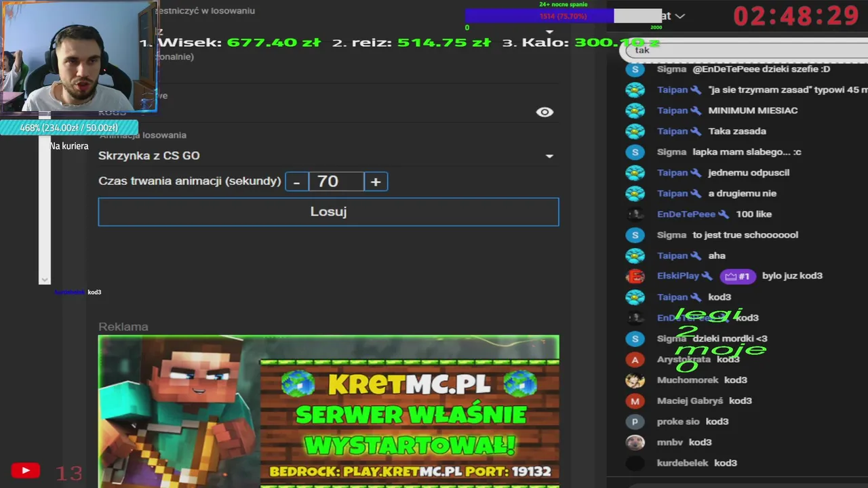The height and width of the screenshot is (488, 868).
Task: Click the donor 'reiz: 514.75 zł' text
Action: click(x=411, y=43)
